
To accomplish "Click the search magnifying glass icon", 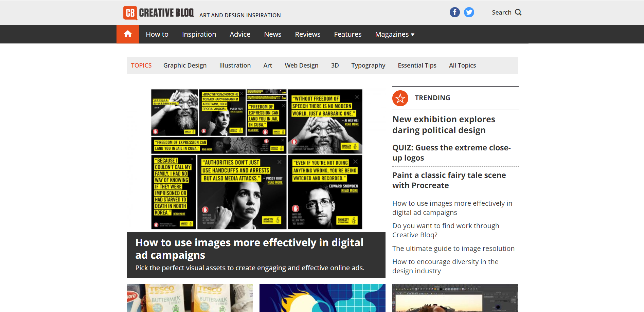I will [x=518, y=12].
